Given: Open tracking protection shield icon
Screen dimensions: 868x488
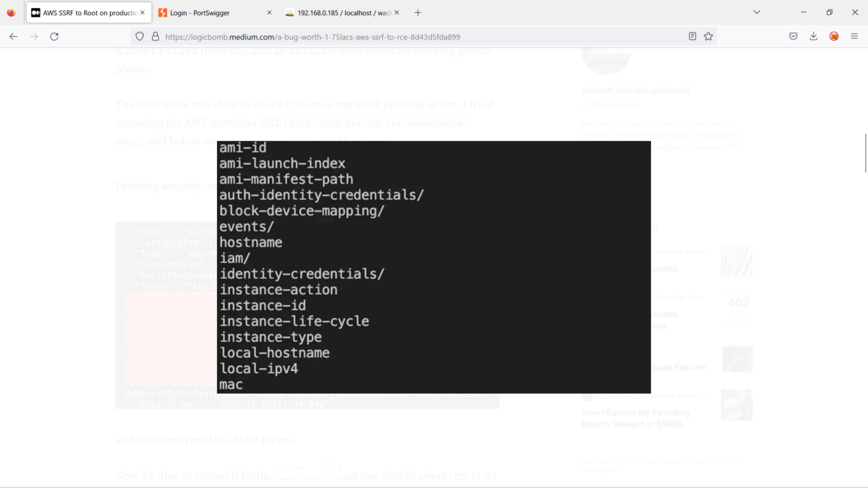Looking at the screenshot, I should (x=140, y=36).
